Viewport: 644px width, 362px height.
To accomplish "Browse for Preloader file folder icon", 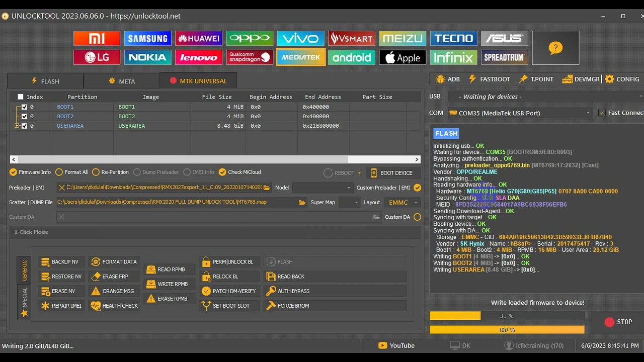I will 267,188.
